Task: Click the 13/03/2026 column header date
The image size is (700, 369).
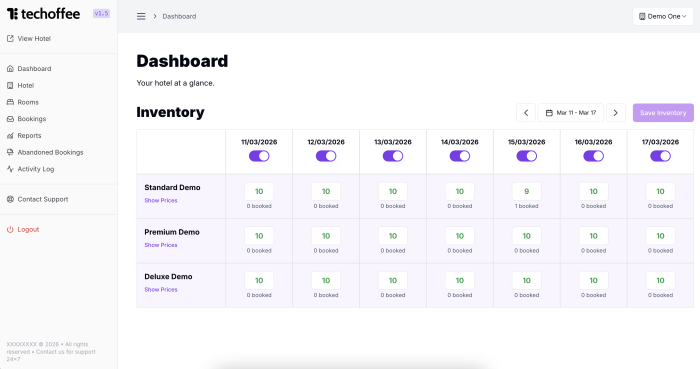Action: 393,142
